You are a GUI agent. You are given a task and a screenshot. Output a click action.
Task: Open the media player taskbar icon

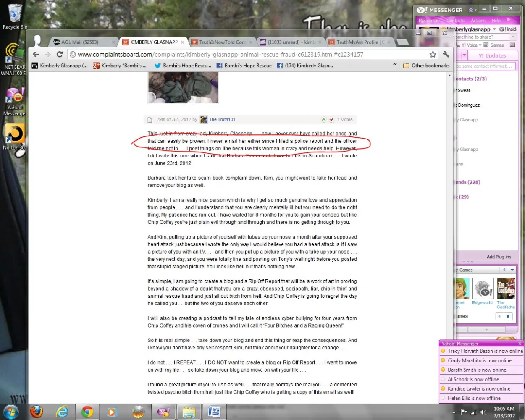pyautogui.click(x=112, y=412)
